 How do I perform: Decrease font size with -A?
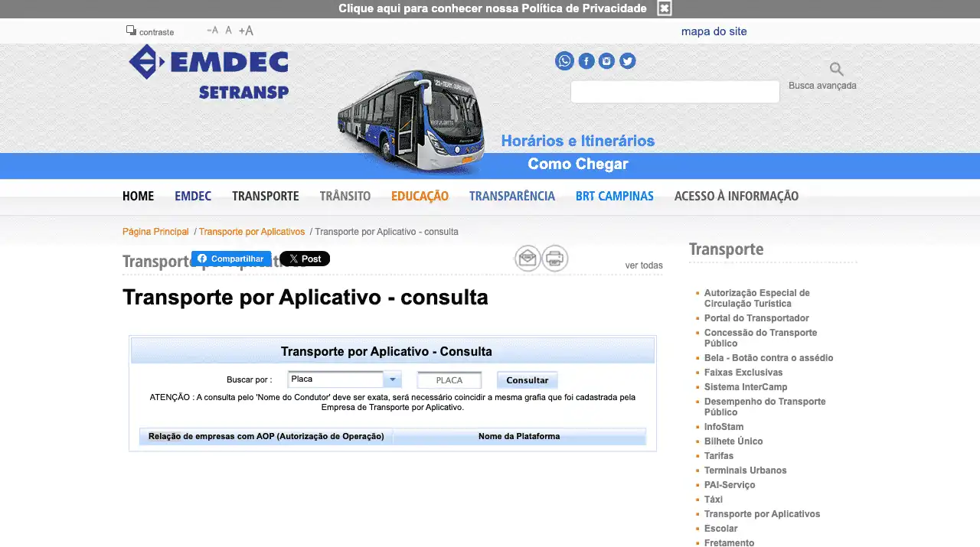click(x=212, y=31)
